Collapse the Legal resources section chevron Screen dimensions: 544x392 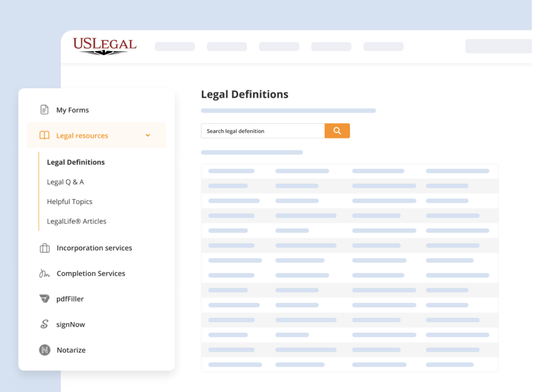point(147,135)
